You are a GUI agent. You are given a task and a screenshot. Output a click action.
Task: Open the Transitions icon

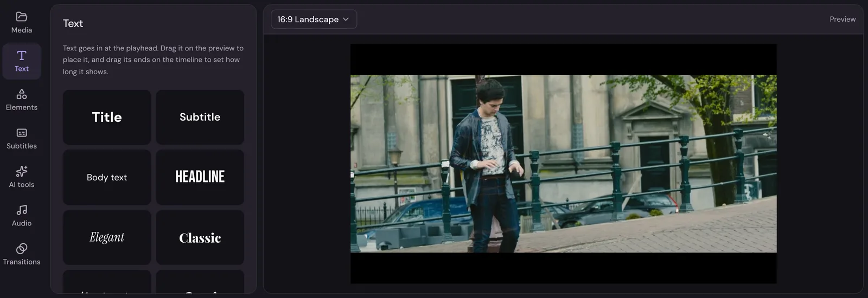(22, 249)
